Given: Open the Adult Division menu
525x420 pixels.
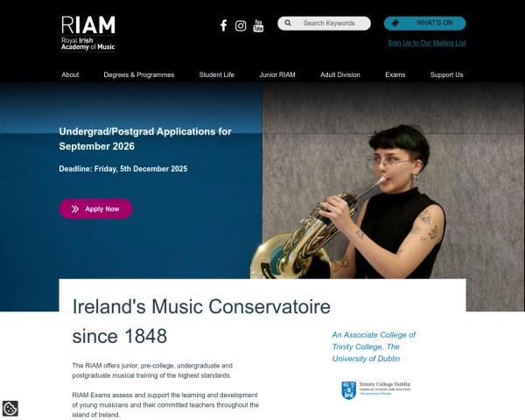Looking at the screenshot, I should click(x=340, y=74).
